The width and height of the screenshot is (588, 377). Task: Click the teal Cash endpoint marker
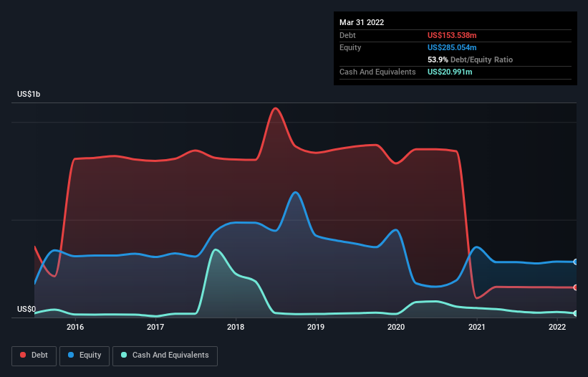[576, 313]
